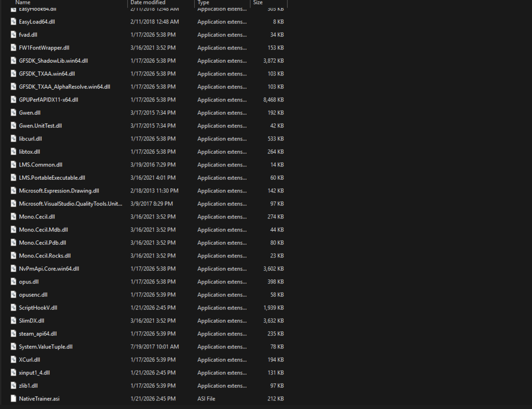Viewport: 532px width, 409px height.
Task: Sort files by the Name column header
Action: (22, 3)
